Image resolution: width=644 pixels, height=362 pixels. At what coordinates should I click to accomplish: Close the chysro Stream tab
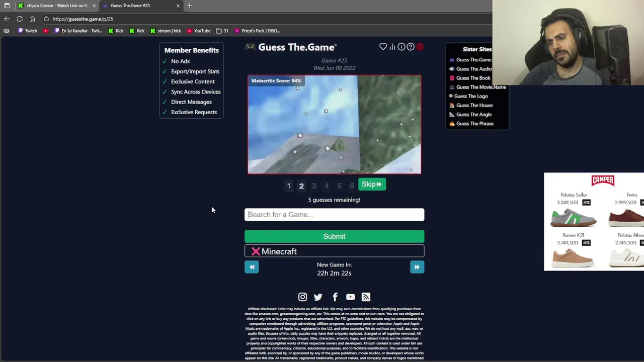(x=94, y=6)
